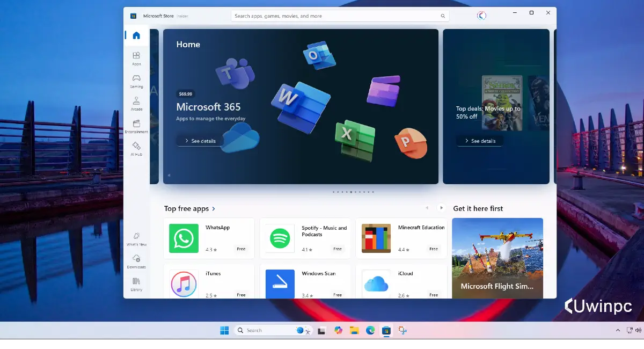Open the Top free apps list

[190, 209]
